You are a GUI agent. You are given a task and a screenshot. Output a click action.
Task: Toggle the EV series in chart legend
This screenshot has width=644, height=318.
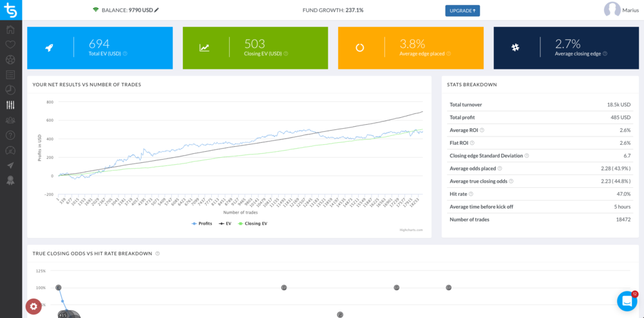(224, 223)
